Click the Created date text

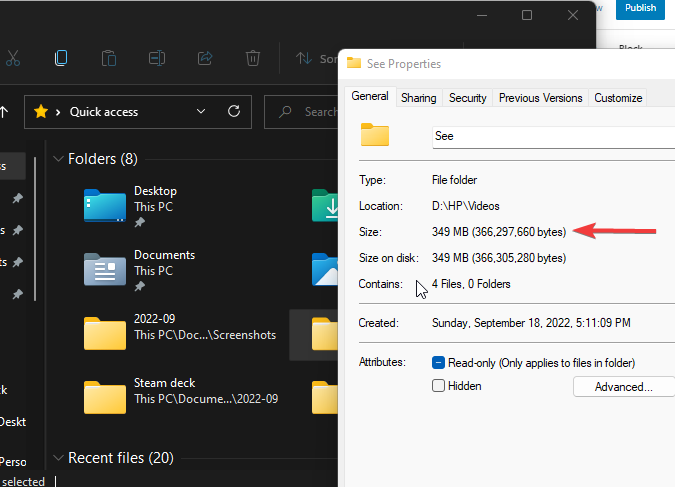pos(531,323)
